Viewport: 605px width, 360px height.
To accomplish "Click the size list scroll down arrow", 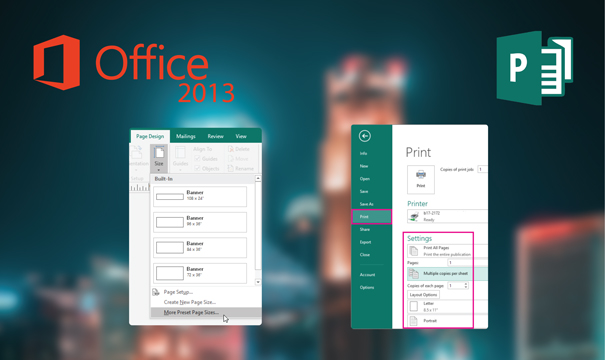I will pos(258,282).
